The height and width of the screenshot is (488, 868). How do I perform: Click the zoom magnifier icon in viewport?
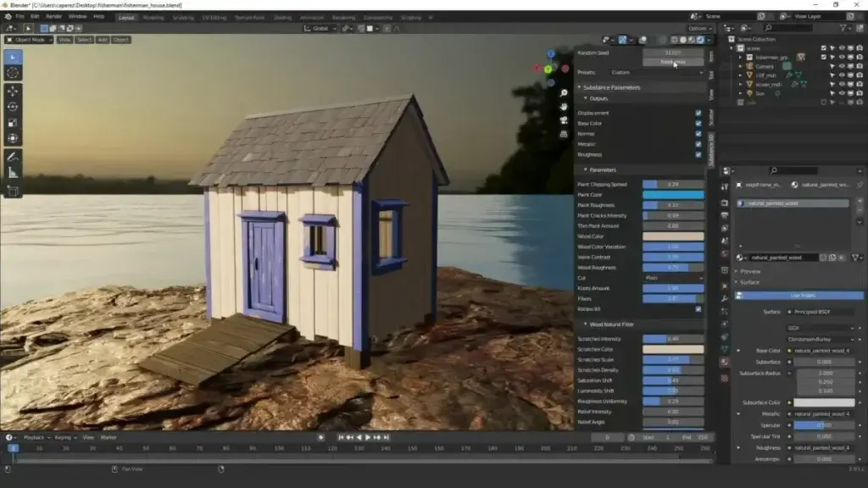tap(564, 92)
